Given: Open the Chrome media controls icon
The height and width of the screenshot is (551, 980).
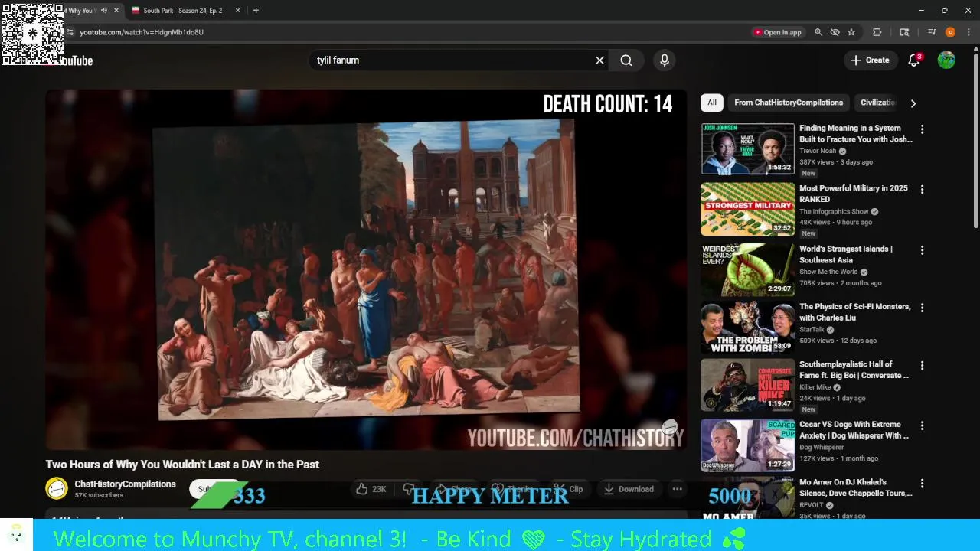Looking at the screenshot, I should coord(932,32).
